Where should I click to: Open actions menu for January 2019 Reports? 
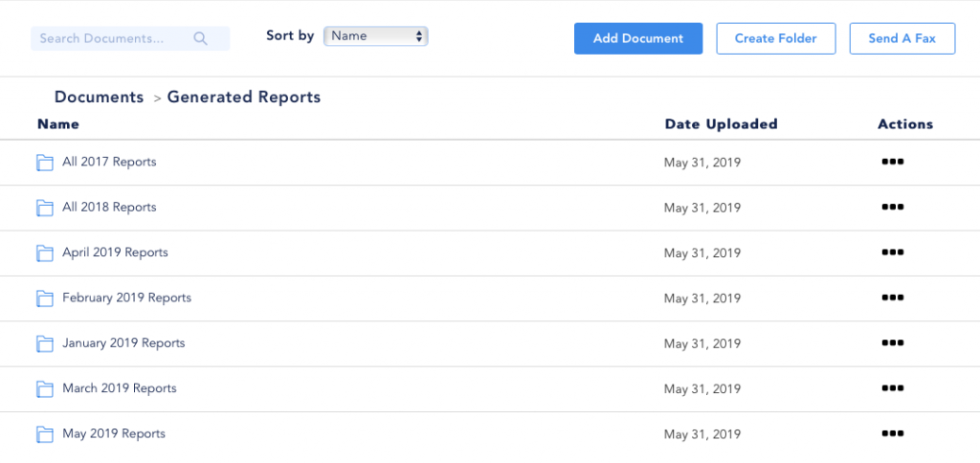[893, 343]
